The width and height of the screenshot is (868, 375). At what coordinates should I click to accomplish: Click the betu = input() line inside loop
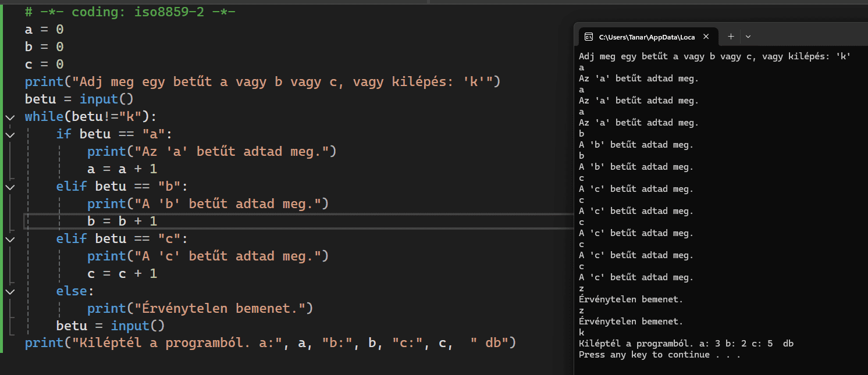click(110, 326)
